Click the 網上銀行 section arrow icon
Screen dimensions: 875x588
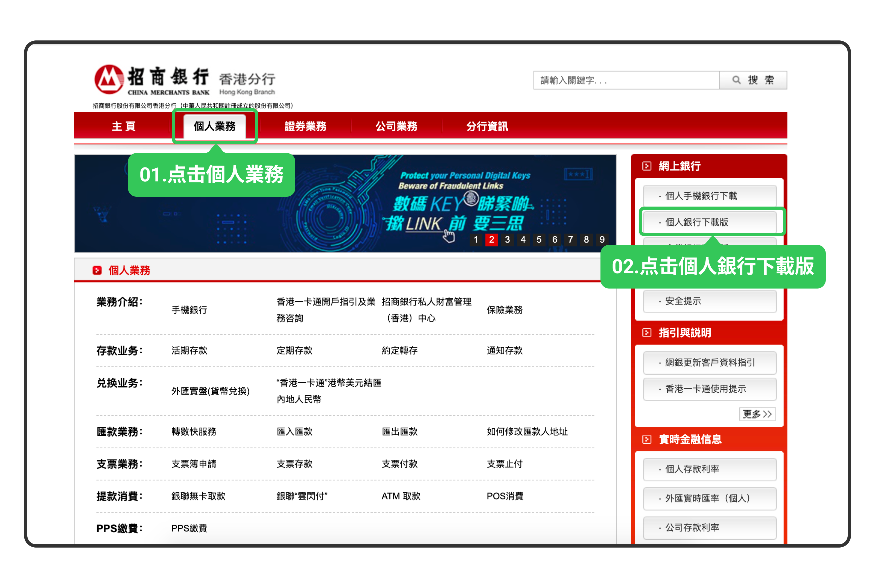click(x=646, y=166)
